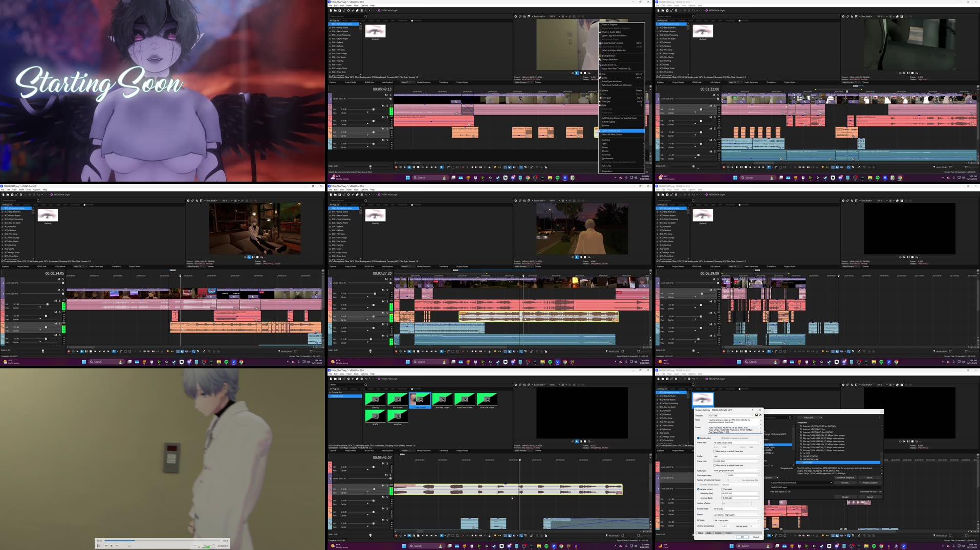Click the Undo arrow in the 00:03:27:20 window toolbar

[366, 194]
